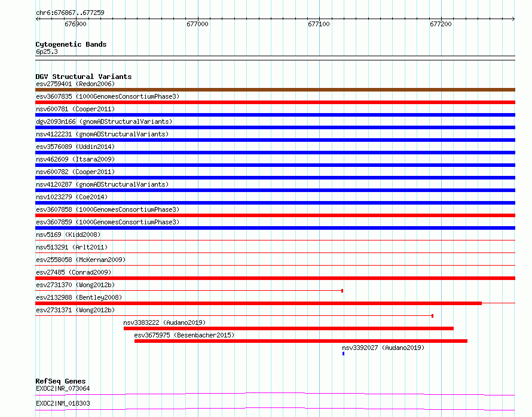Screen dimensions: 532x417
Task: Click the esv2759401 (Redon2006) variant label
Action: point(75,84)
